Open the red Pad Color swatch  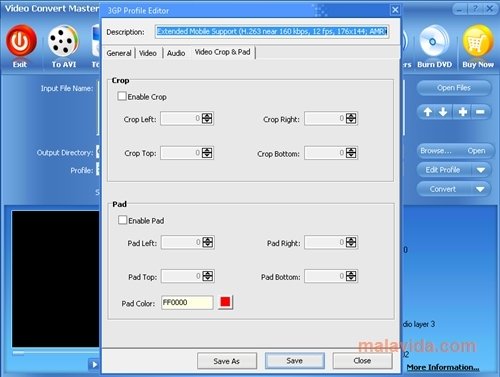tap(225, 302)
